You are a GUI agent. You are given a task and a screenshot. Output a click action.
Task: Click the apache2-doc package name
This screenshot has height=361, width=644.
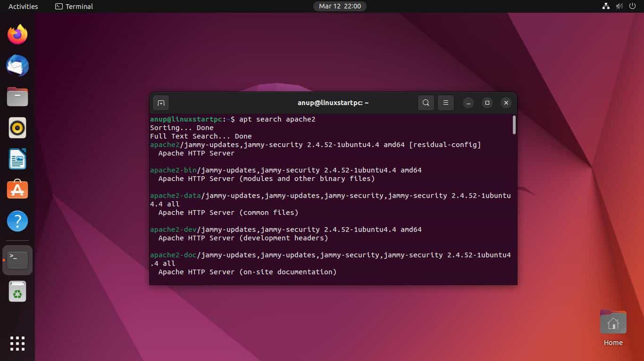[x=173, y=255]
